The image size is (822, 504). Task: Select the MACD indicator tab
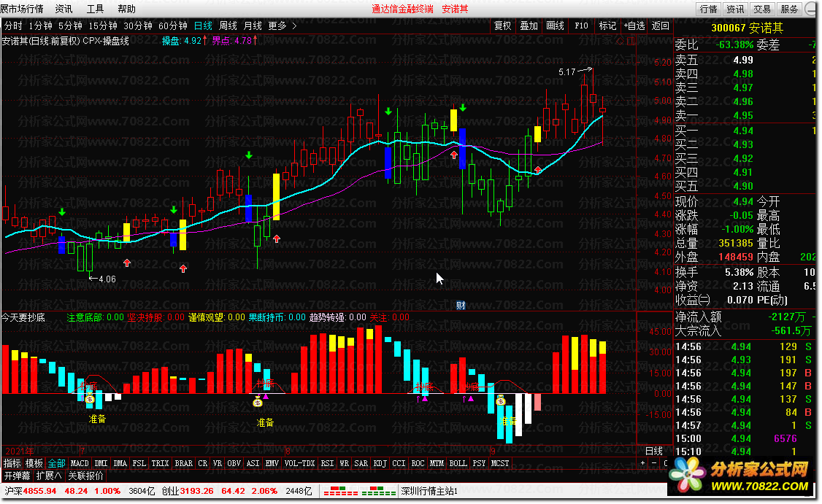click(80, 463)
